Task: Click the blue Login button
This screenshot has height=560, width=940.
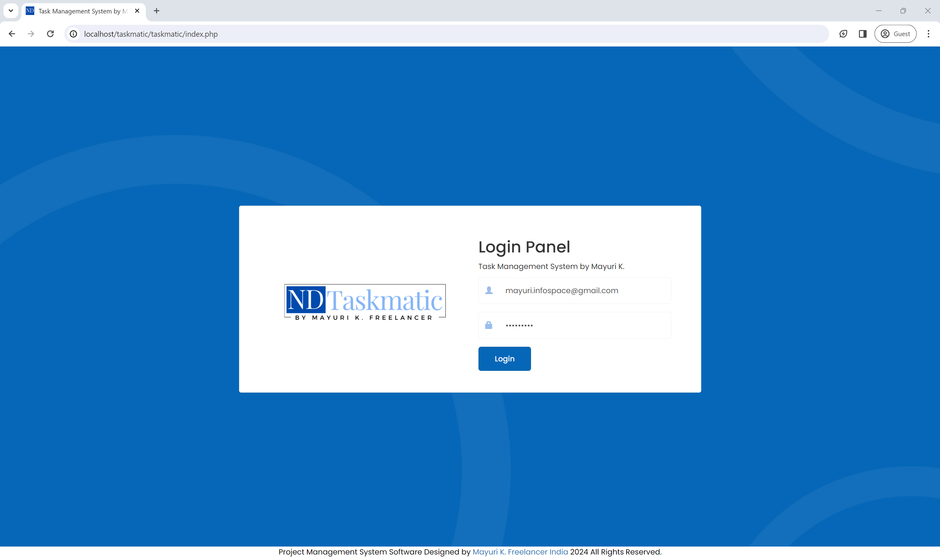Action: 504,359
